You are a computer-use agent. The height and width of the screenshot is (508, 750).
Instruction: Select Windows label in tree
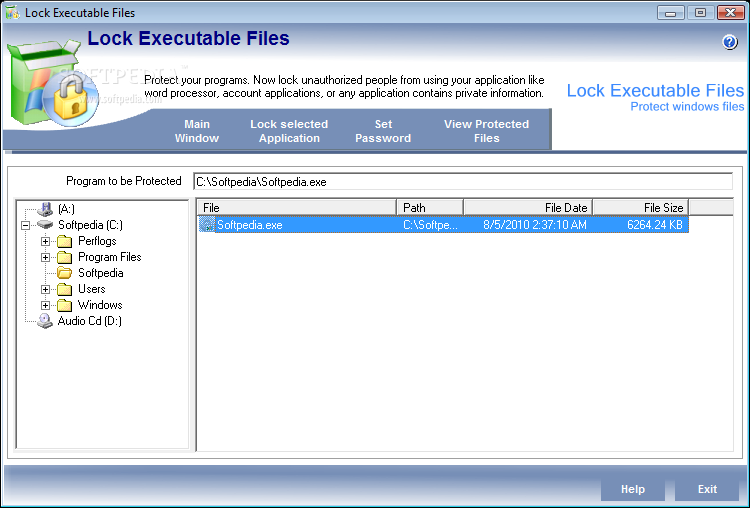pos(100,305)
